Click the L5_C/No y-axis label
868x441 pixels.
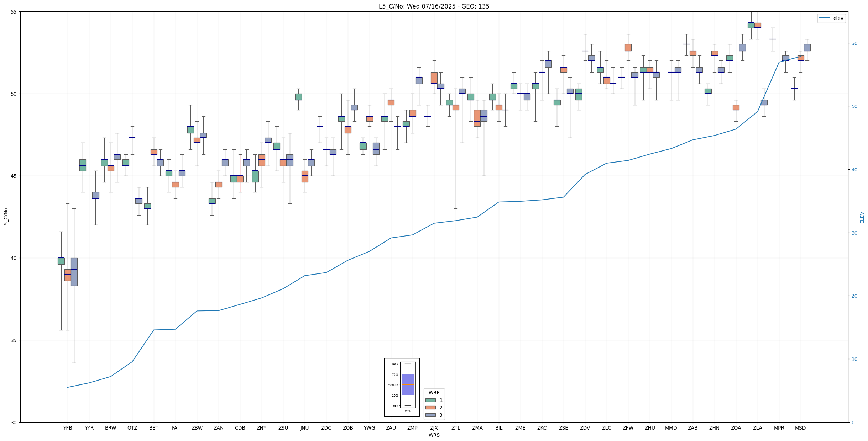click(x=6, y=217)
